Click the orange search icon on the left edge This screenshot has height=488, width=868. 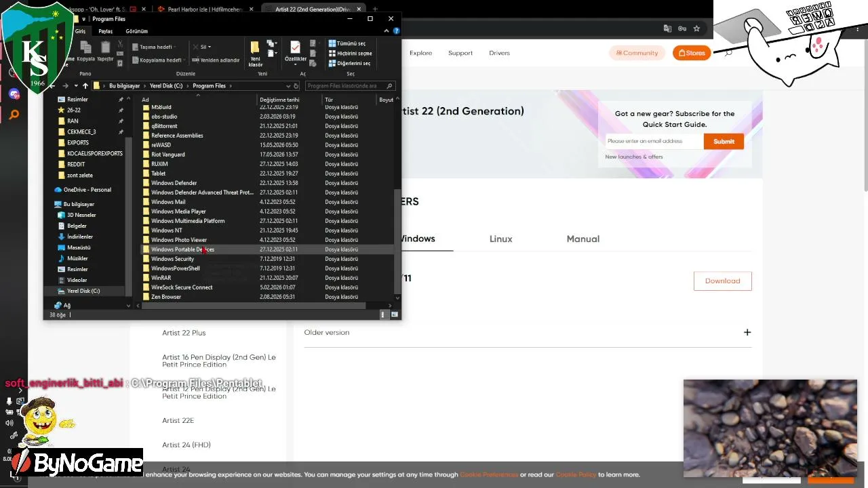pyautogui.click(x=14, y=115)
